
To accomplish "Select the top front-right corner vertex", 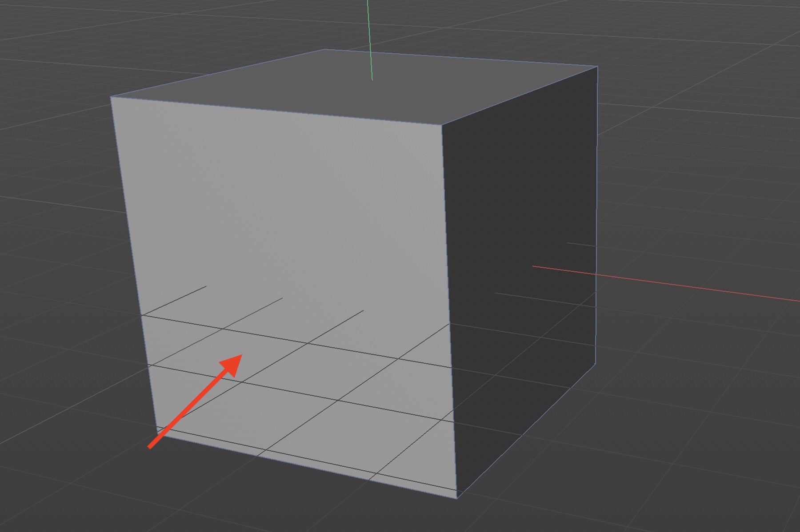I will [x=441, y=125].
